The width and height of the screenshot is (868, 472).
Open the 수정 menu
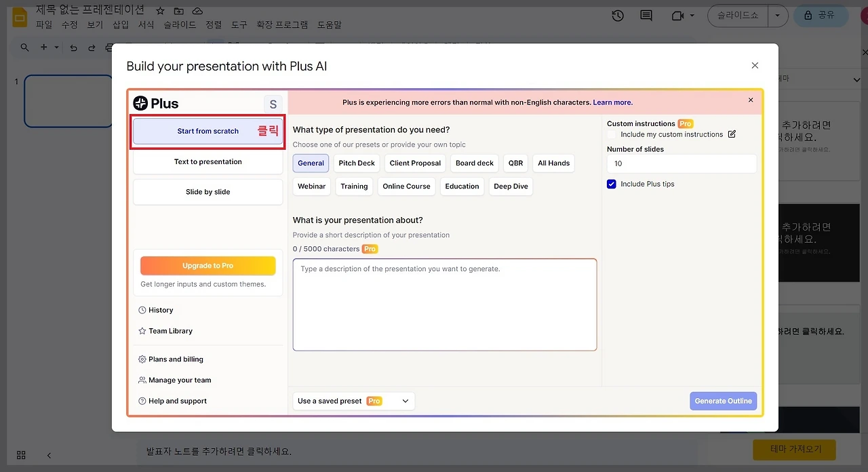pyautogui.click(x=70, y=24)
